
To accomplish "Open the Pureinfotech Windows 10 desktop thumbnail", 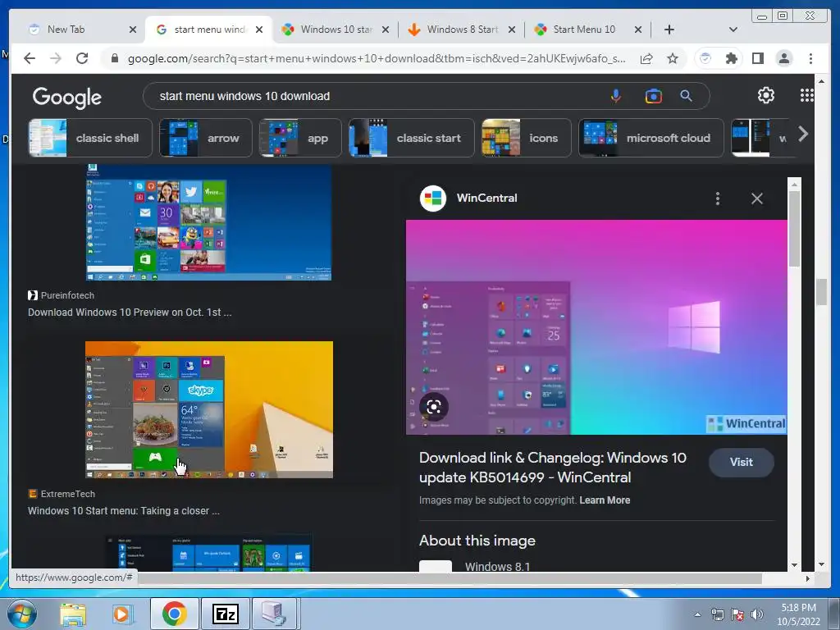I will [x=209, y=222].
